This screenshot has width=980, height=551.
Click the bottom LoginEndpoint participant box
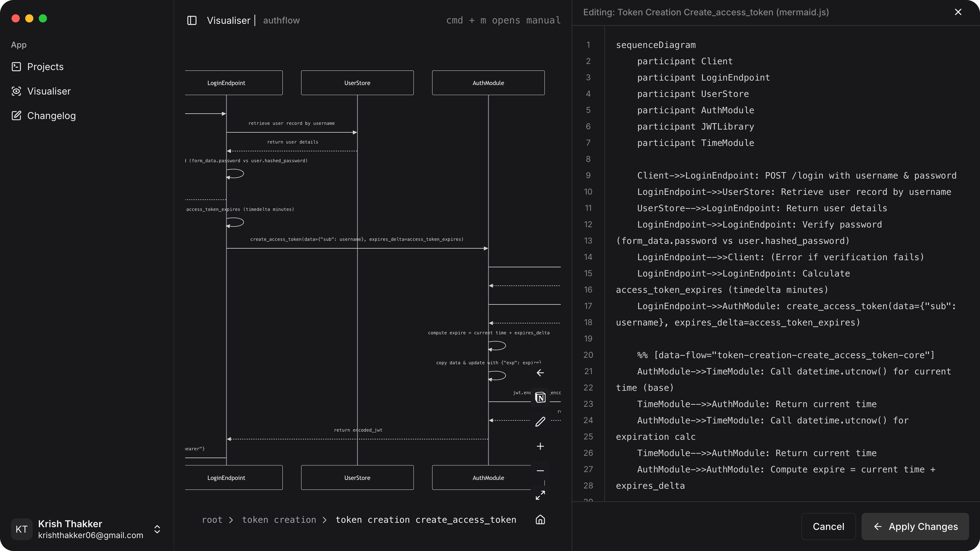coord(234,478)
